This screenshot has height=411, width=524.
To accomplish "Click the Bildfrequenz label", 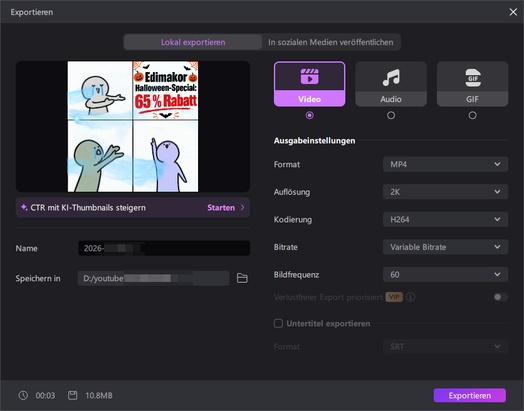I will click(x=296, y=275).
